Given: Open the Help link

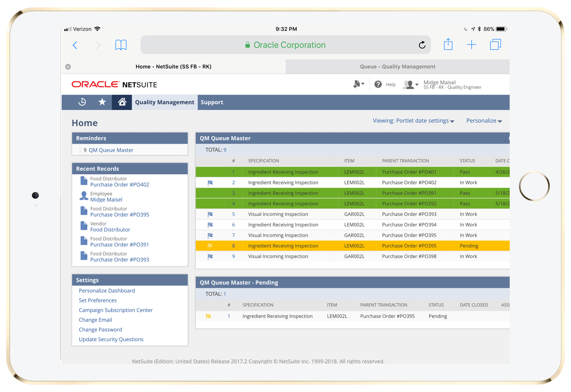Looking at the screenshot, I should (390, 85).
